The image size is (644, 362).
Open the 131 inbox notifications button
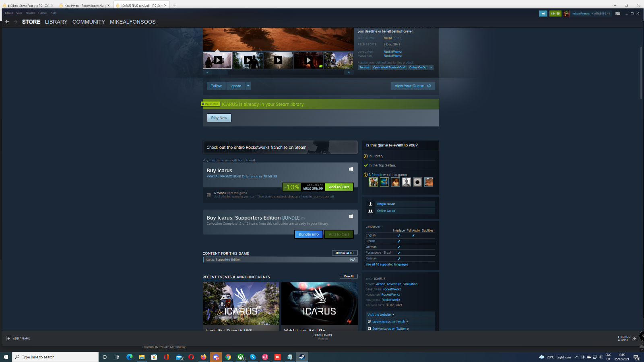click(x=555, y=13)
